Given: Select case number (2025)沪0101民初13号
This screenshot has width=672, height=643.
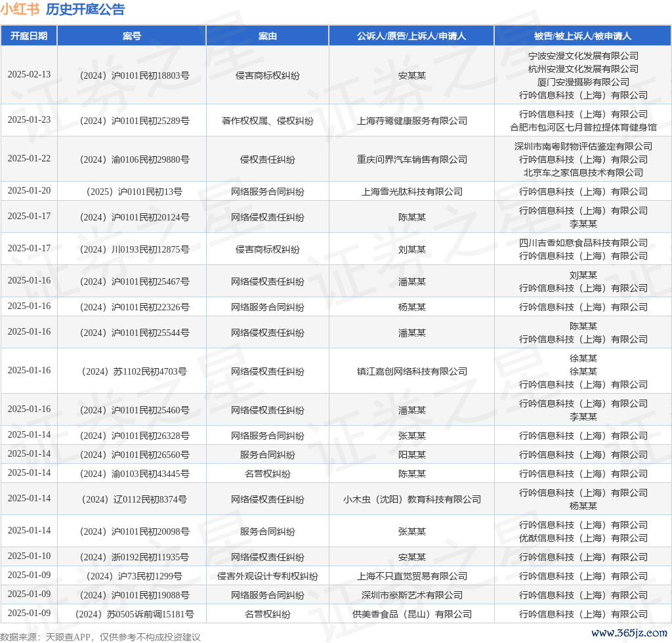Looking at the screenshot, I should [x=134, y=192].
